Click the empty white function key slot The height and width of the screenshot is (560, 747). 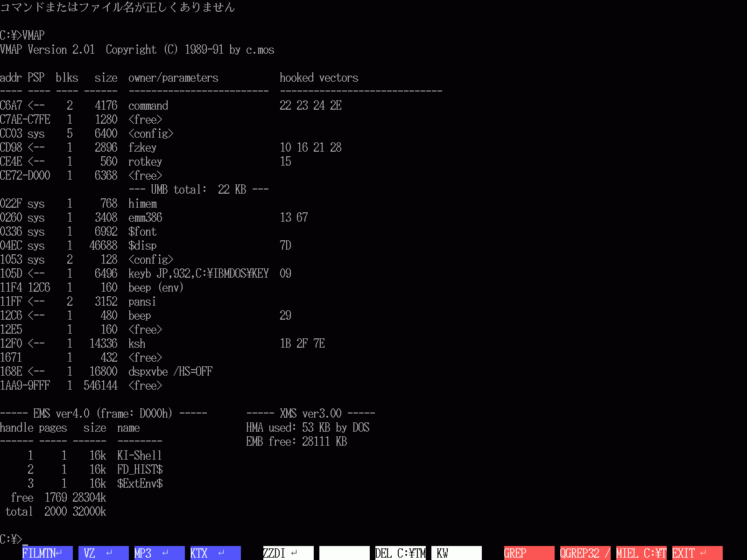[344, 553]
